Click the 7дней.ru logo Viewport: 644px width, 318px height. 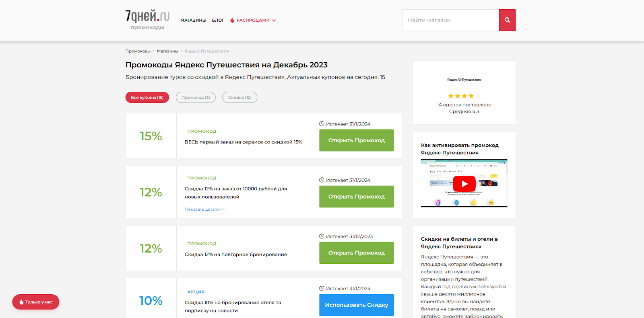coord(147,20)
